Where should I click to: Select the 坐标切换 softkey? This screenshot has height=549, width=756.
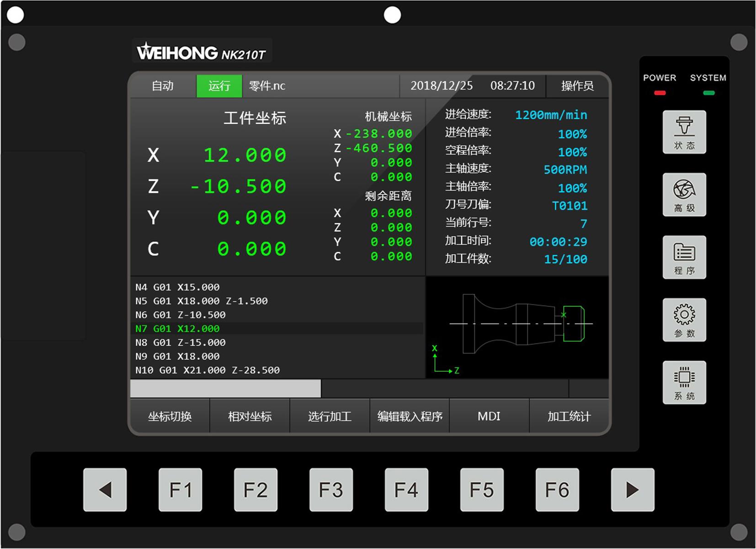pos(170,416)
